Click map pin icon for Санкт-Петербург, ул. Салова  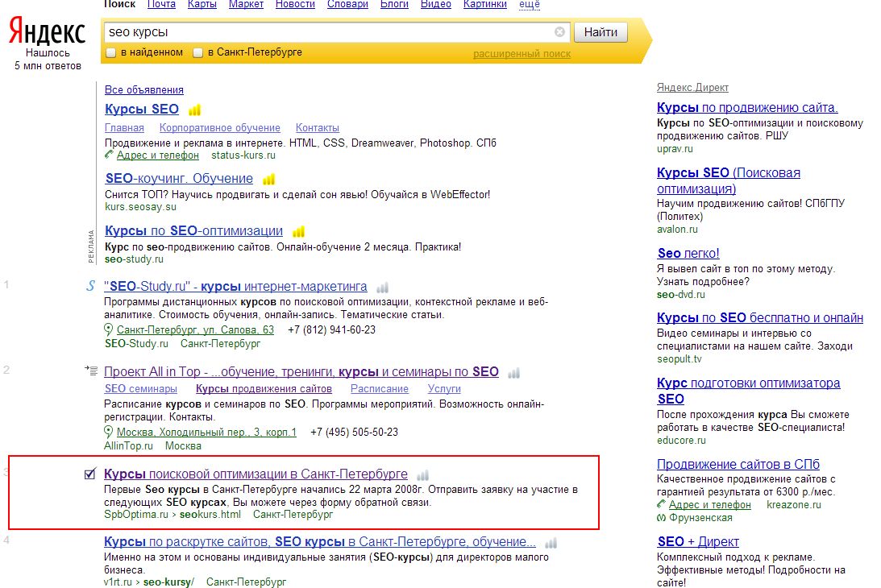tap(109, 329)
